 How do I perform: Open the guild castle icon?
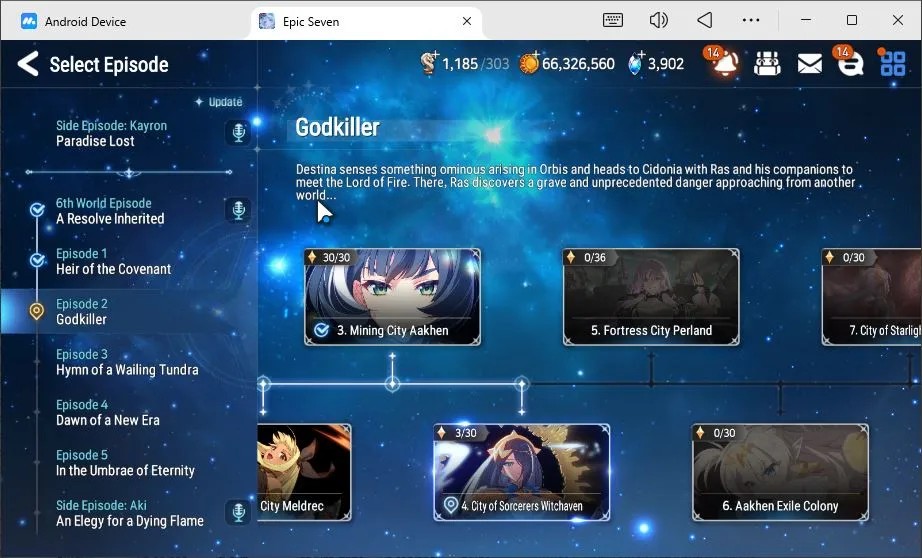(x=767, y=64)
